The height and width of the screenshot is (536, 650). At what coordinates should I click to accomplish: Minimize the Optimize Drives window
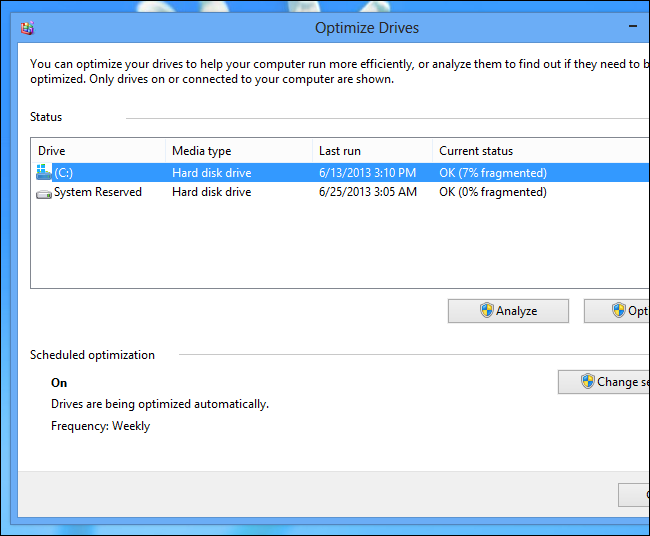click(x=633, y=27)
